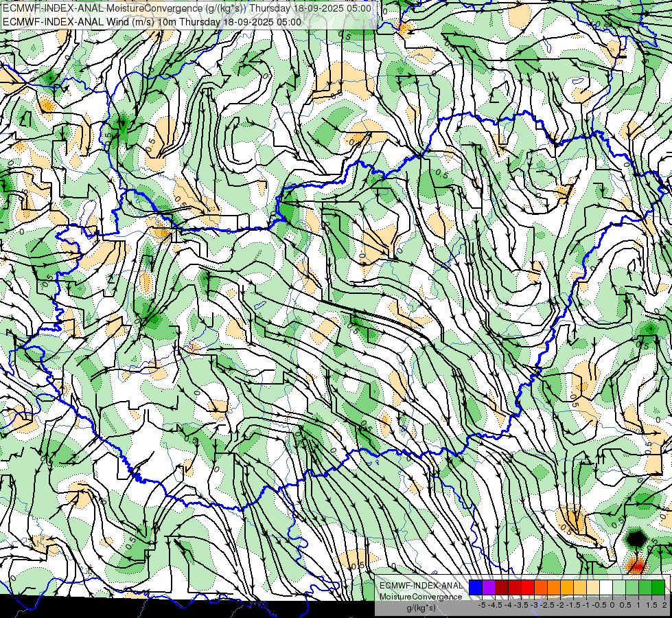Click the lightest green legend swatch
The height and width of the screenshot is (618, 672).
tap(619, 588)
